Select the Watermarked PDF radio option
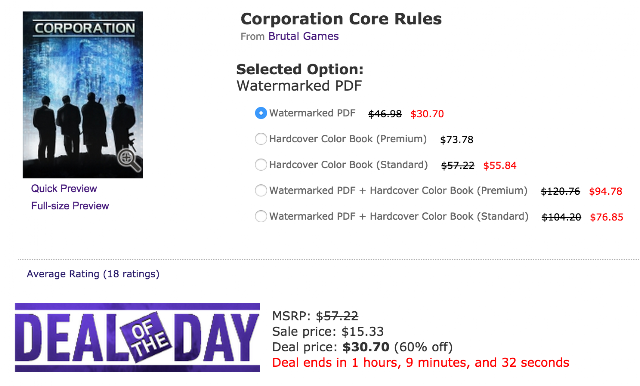This screenshot has width=640, height=386. click(261, 113)
